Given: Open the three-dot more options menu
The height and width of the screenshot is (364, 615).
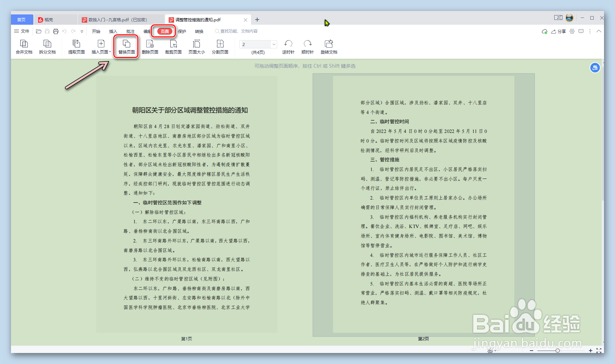Looking at the screenshot, I should point(590,31).
